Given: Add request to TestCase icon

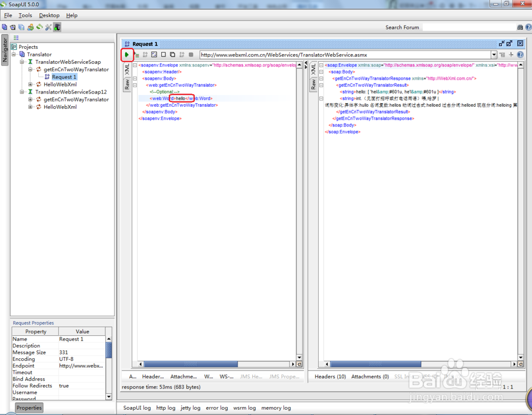Looking at the screenshot, I should 137,55.
